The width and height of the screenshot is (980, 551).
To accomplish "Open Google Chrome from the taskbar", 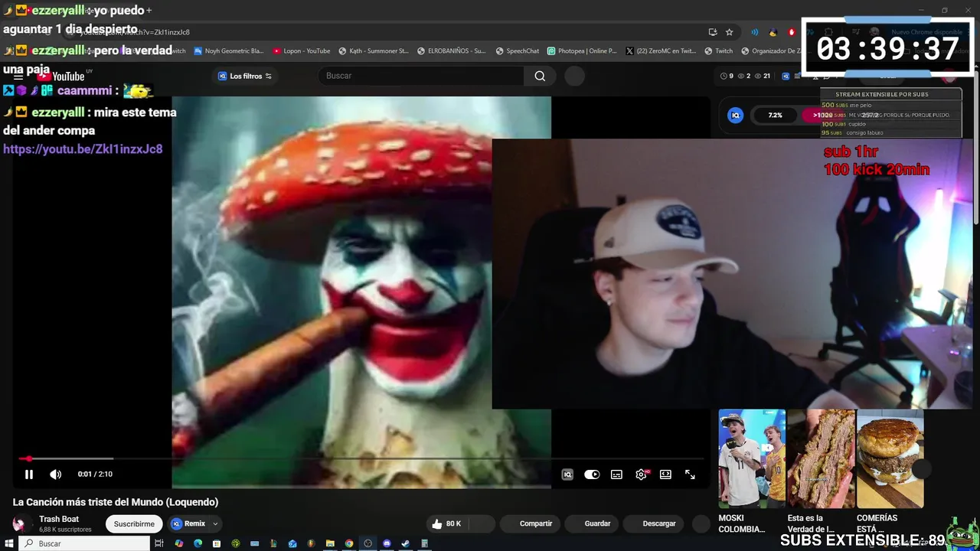I will coord(349,543).
